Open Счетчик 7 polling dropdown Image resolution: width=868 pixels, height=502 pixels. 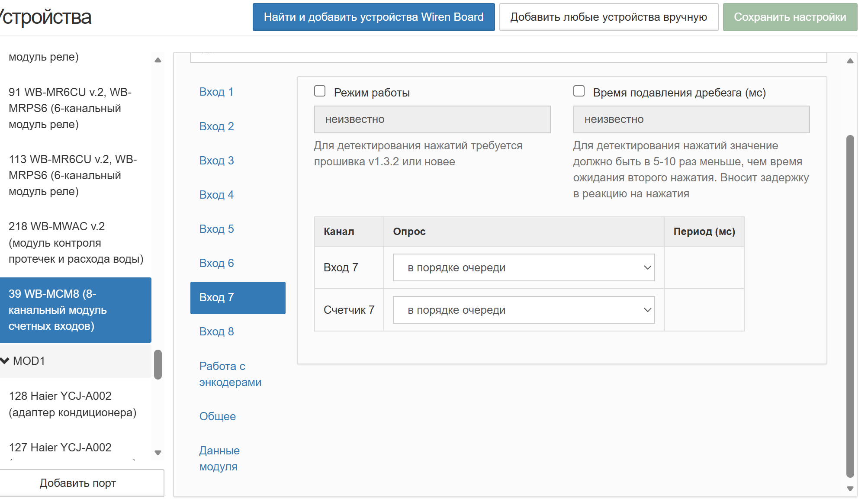click(523, 310)
